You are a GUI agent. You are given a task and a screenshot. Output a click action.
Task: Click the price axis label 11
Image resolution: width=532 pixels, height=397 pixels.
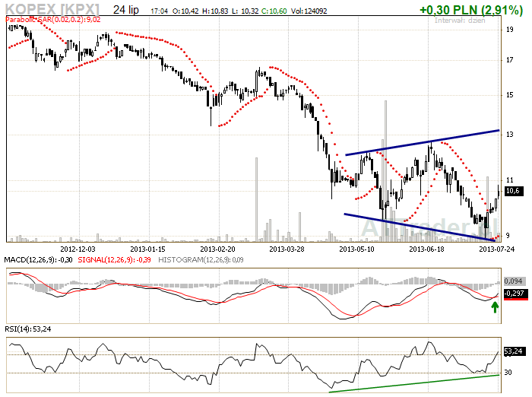(x=510, y=180)
